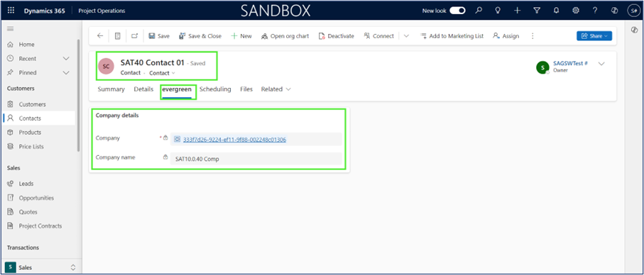644x275 pixels.
Task: Open the record set page icon
Action: [x=118, y=36]
